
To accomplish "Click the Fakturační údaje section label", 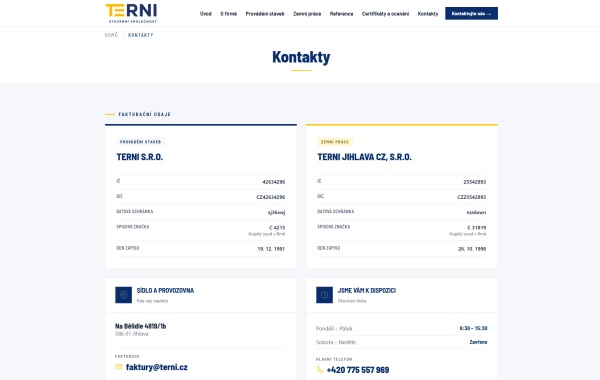I will click(x=145, y=114).
